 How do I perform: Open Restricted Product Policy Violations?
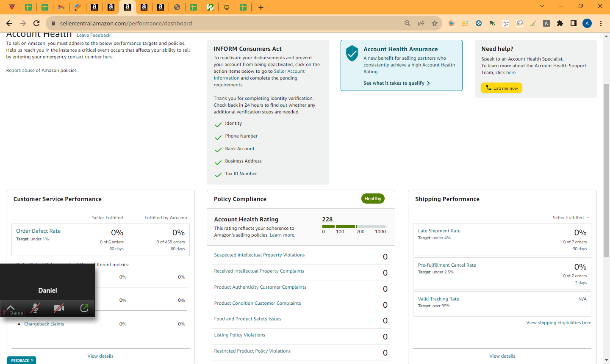pos(252,351)
